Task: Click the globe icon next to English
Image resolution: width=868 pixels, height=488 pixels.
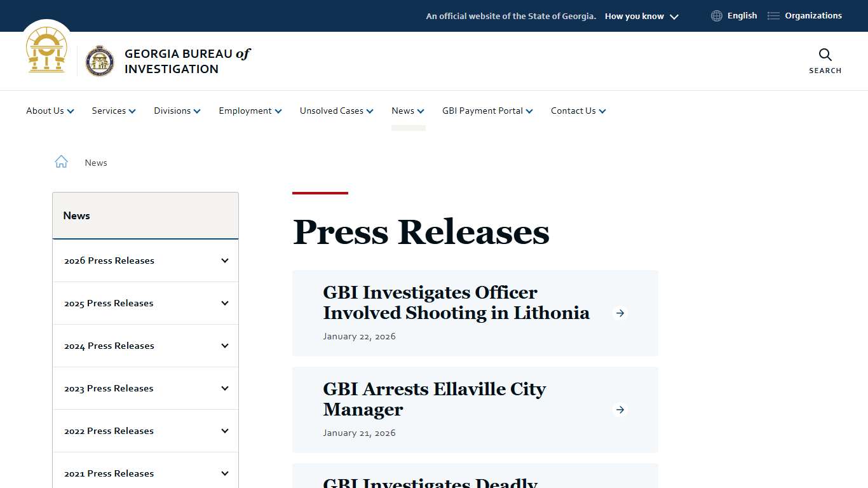Action: click(716, 15)
